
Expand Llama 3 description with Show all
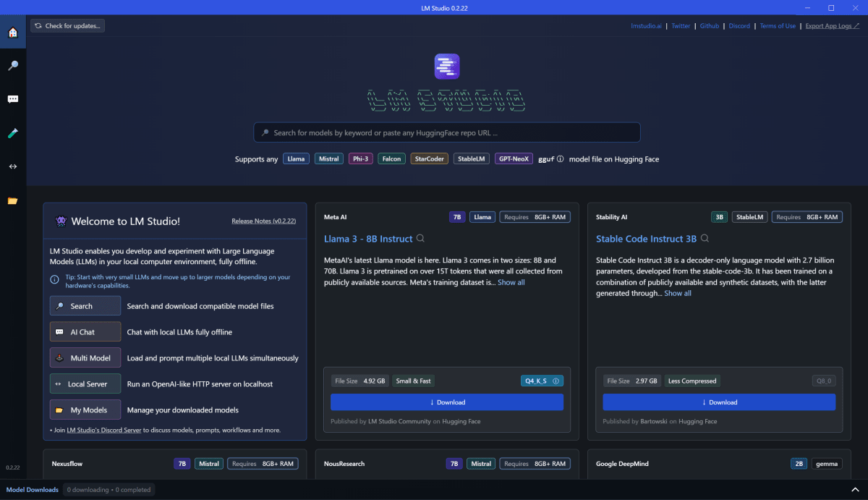[511, 282]
